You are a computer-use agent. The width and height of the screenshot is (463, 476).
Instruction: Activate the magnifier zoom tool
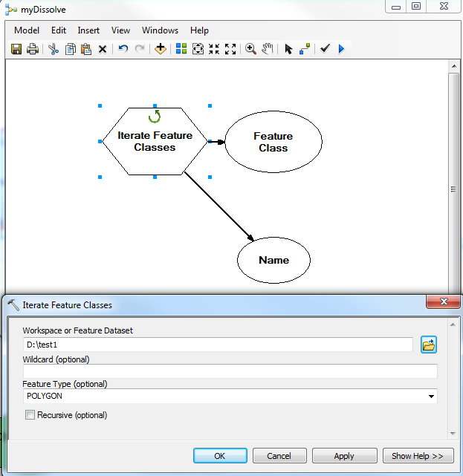click(x=250, y=49)
